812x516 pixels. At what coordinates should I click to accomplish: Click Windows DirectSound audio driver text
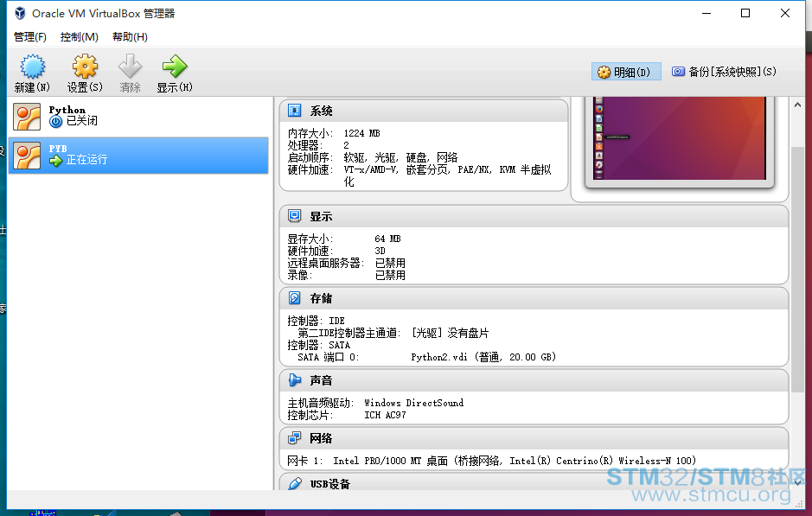[413, 403]
